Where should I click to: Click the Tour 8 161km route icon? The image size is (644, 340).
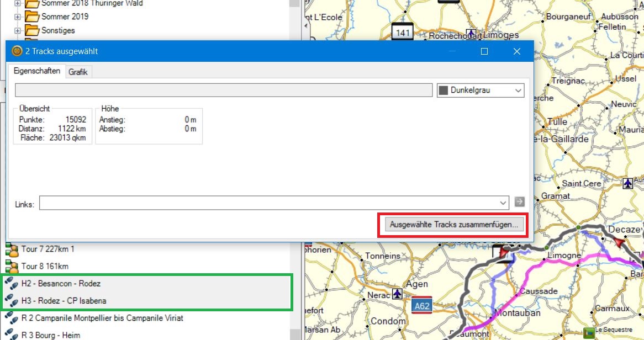(11, 267)
